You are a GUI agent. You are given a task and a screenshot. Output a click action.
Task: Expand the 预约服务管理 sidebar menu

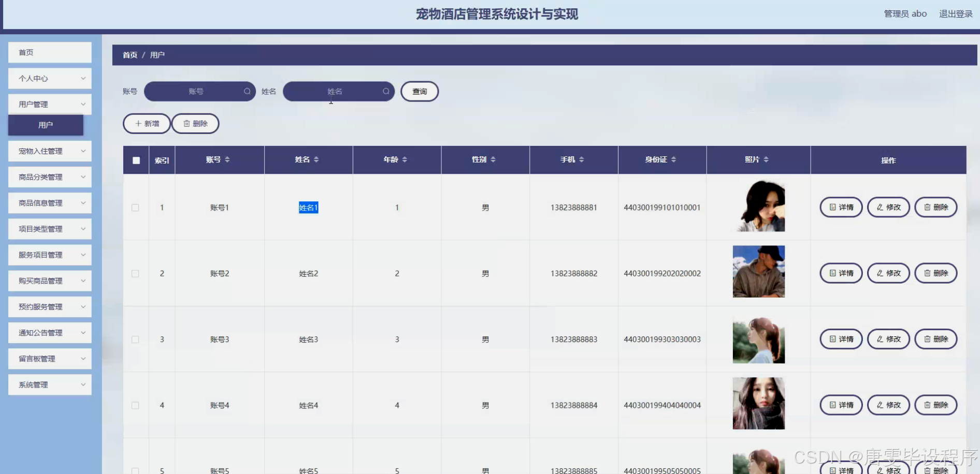click(50, 307)
